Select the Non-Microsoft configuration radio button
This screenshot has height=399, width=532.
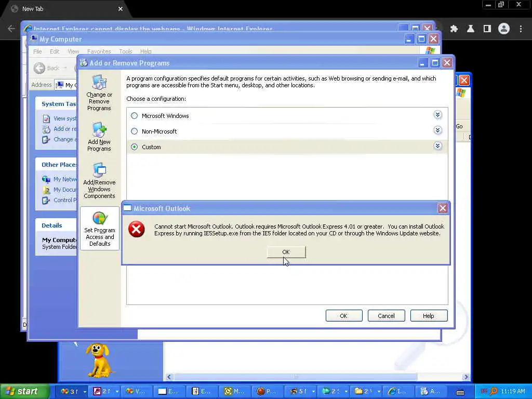click(135, 131)
